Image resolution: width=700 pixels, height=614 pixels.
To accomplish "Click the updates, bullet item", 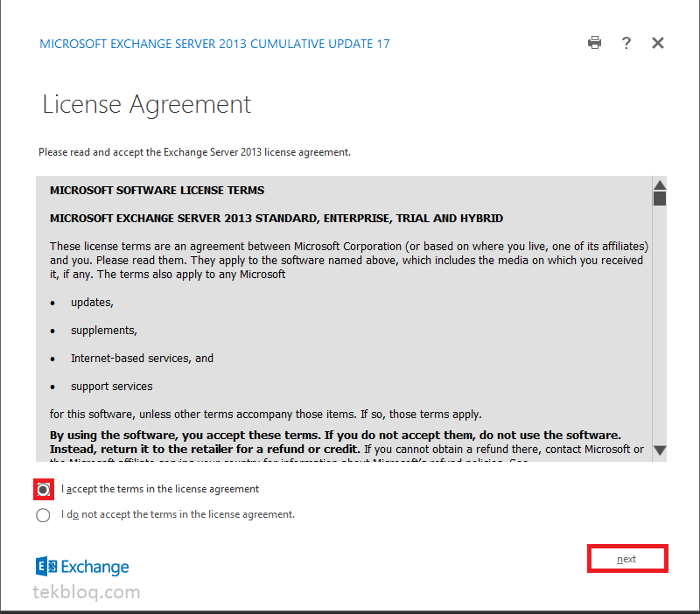I will pyautogui.click(x=93, y=303).
